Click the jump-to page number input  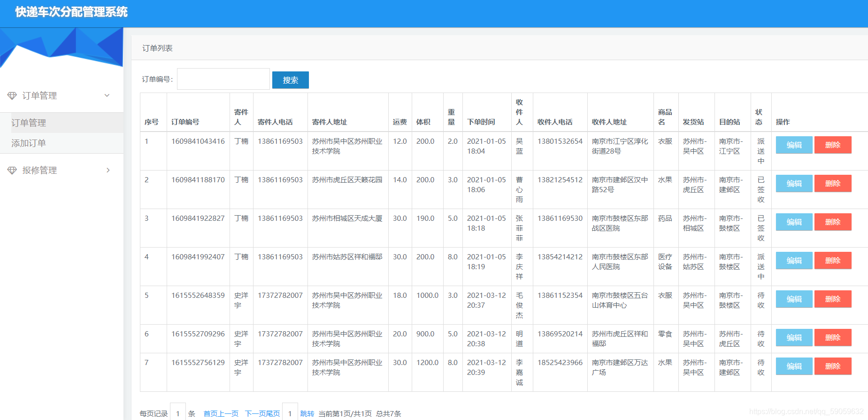290,412
